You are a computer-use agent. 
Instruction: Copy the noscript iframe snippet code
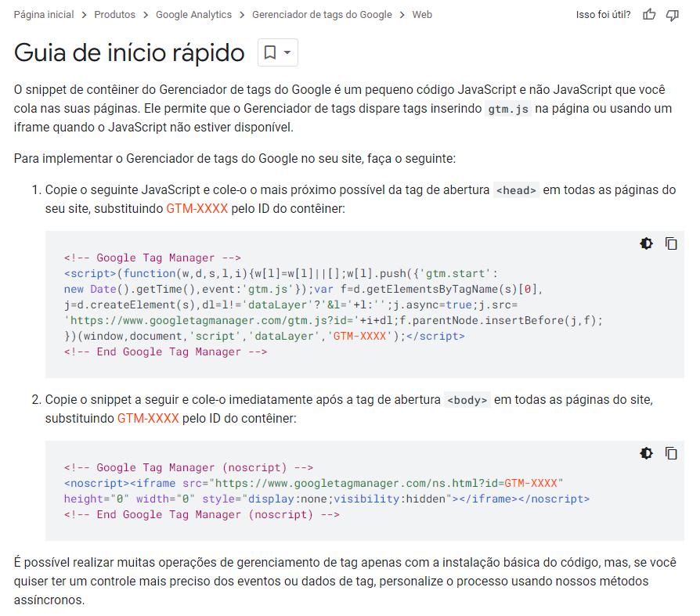point(671,453)
